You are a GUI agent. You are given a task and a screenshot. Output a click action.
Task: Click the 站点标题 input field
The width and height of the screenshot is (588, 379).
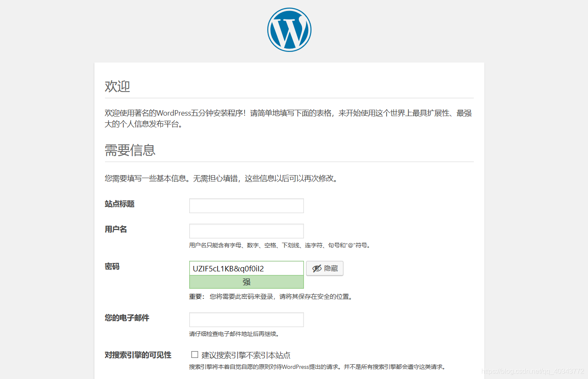pyautogui.click(x=247, y=206)
